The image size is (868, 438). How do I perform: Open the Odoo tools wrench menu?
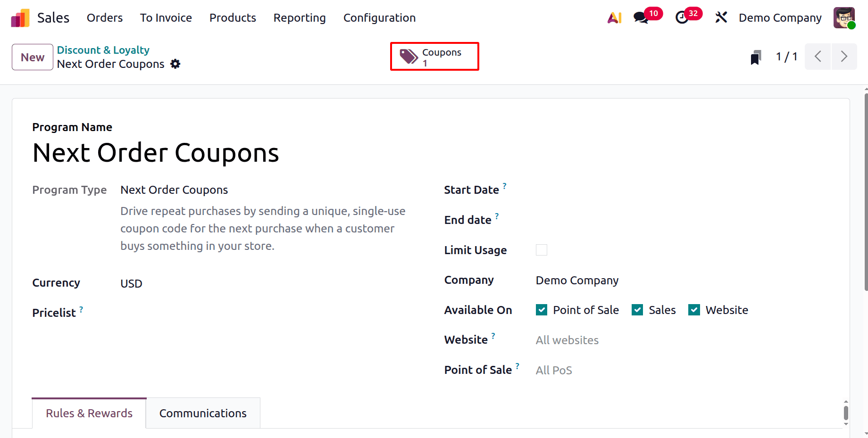click(721, 17)
